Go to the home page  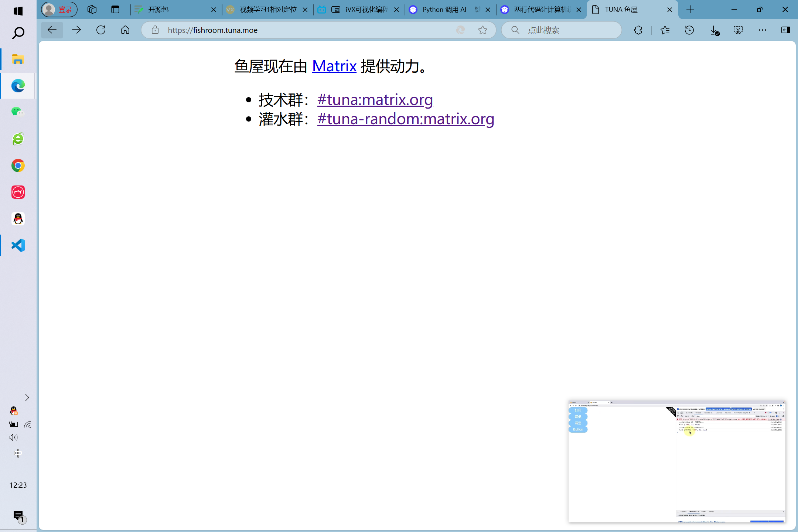[125, 30]
